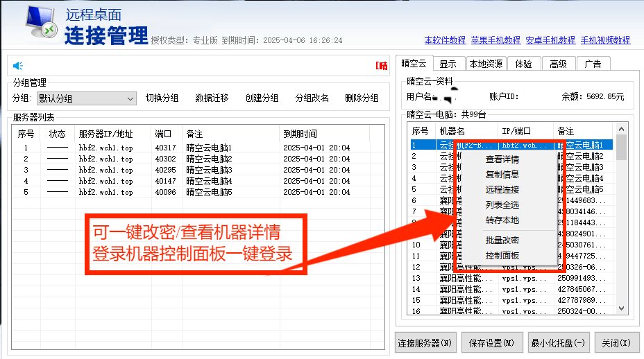This screenshot has width=644, height=359.
Task: Click the cloud computer list scrollbar down arrow
Action: click(x=621, y=308)
